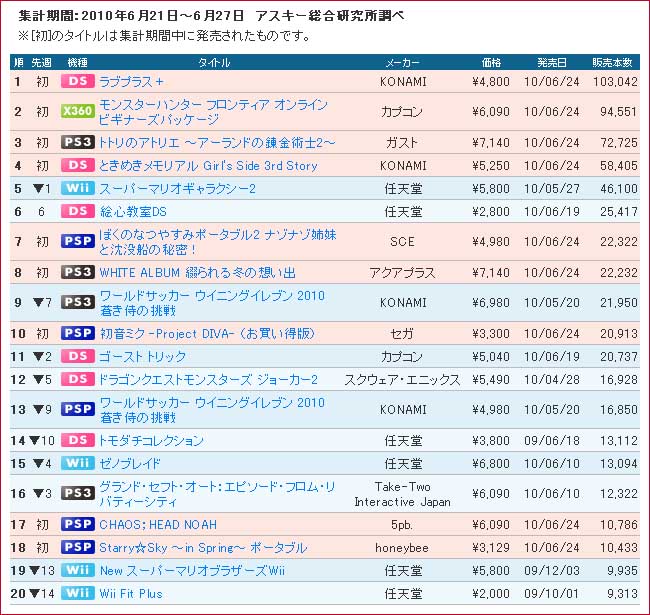
Task: Select the sales figure 94,551
Action: (x=618, y=111)
